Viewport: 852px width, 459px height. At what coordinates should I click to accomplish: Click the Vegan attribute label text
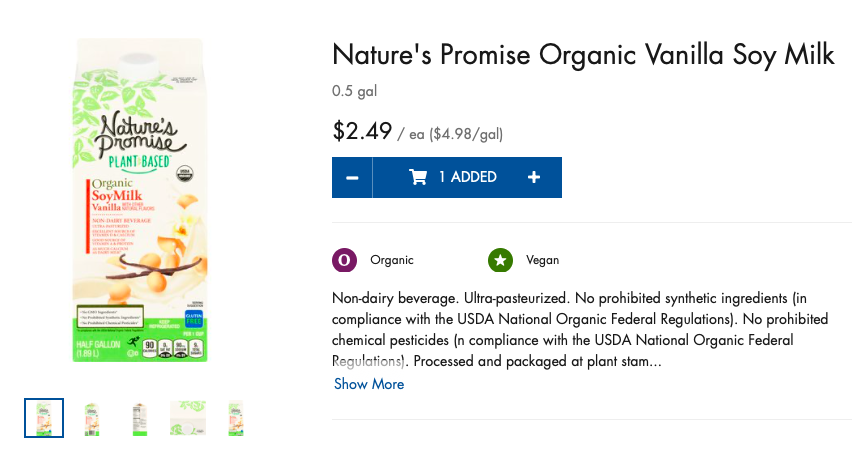tap(542, 260)
